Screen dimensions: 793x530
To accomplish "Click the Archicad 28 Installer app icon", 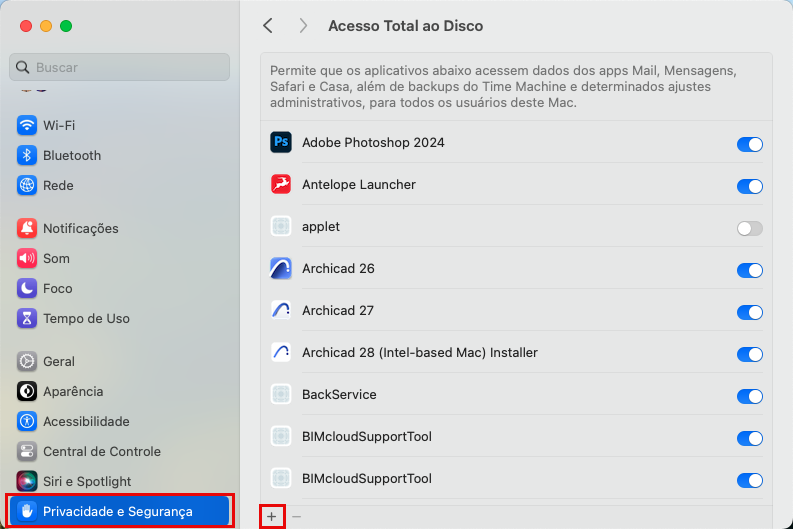I will click(x=281, y=352).
